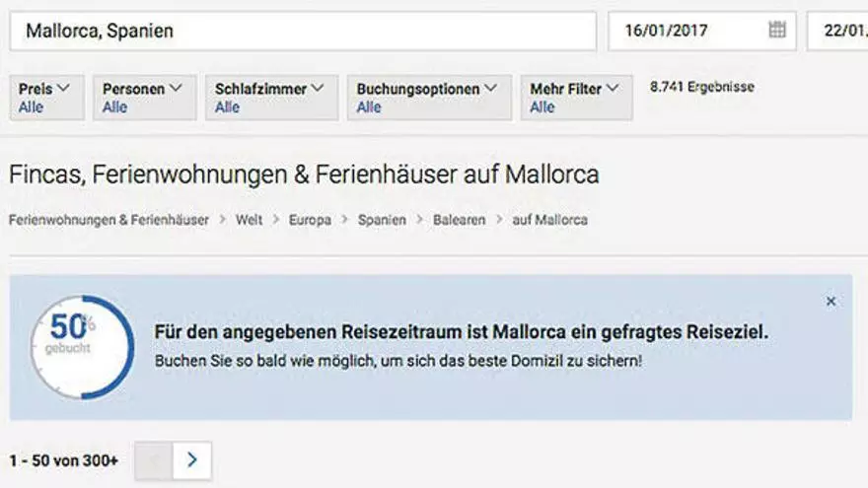Open the calendar icon for the check-in date
868x488 pixels.
(x=777, y=30)
